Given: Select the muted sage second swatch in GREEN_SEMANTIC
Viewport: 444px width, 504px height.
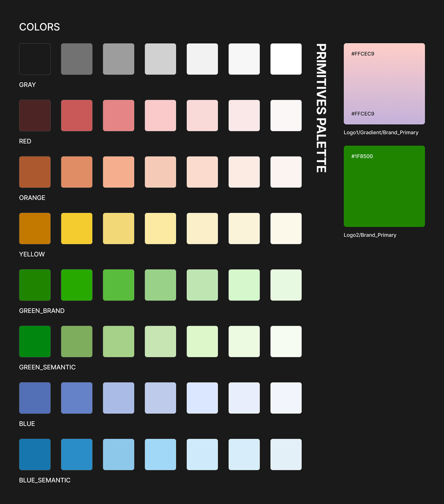Looking at the screenshot, I should (77, 341).
